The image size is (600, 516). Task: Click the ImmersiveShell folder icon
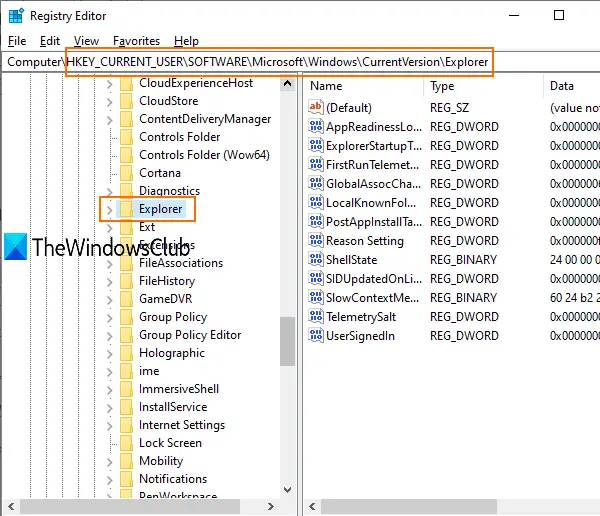pos(127,389)
